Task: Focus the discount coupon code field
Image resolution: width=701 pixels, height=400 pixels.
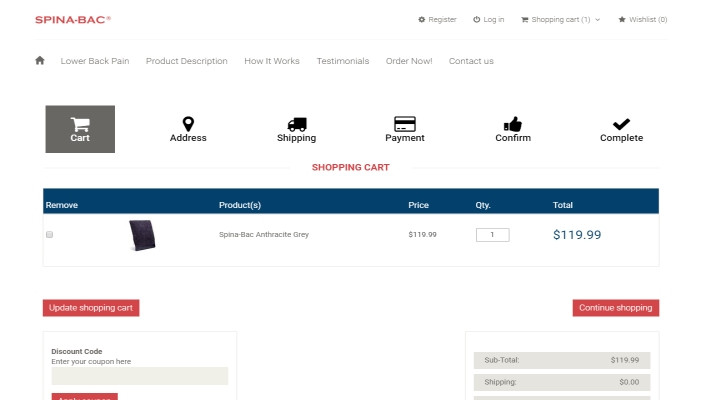Action: pos(139,376)
